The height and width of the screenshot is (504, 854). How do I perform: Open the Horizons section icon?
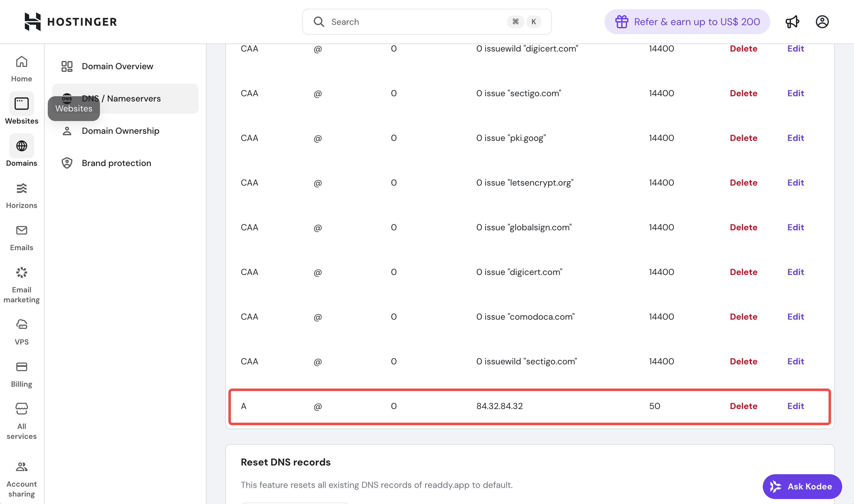click(21, 188)
